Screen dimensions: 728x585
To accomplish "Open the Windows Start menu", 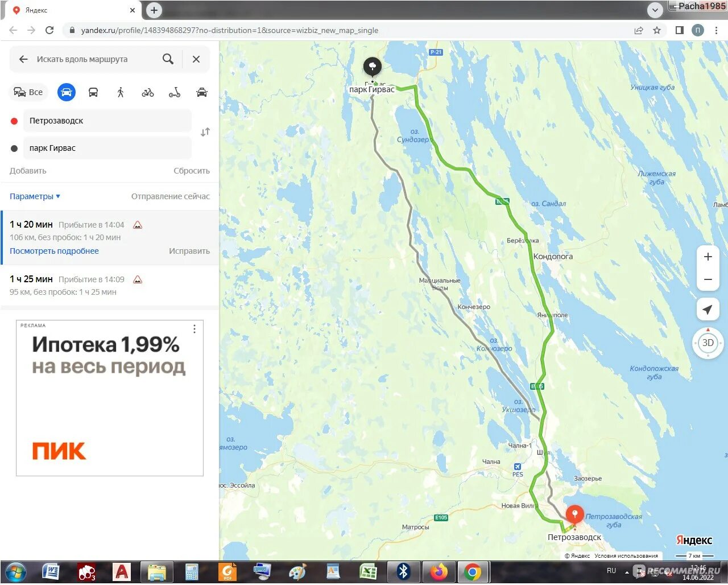I will pos(15,572).
